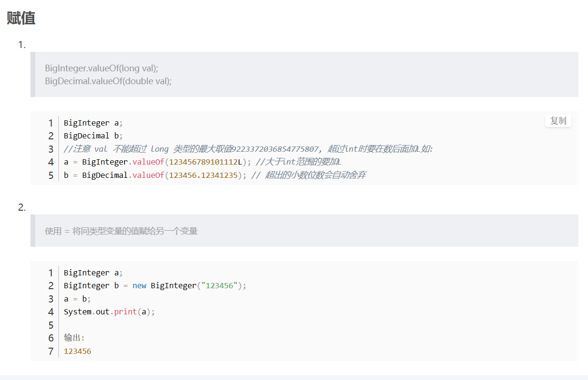This screenshot has width=588, height=380.
Task: Click the 输出: label in code
Action: pos(74,338)
